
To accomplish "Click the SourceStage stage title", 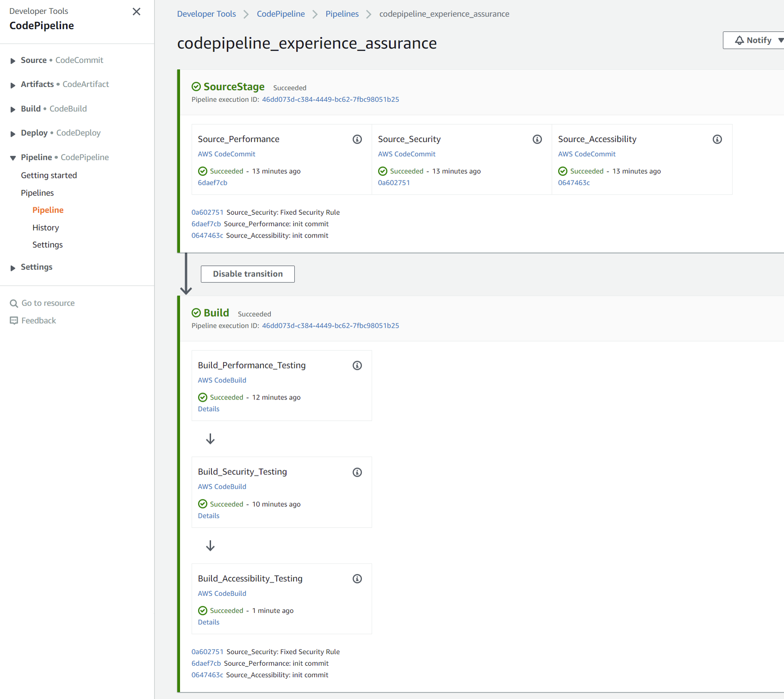I will pos(234,87).
